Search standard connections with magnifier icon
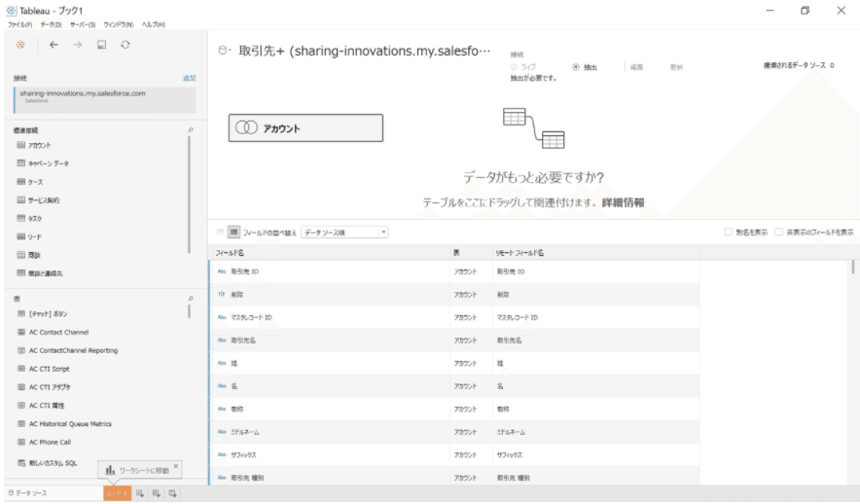The width and height of the screenshot is (860, 504). pos(191,129)
